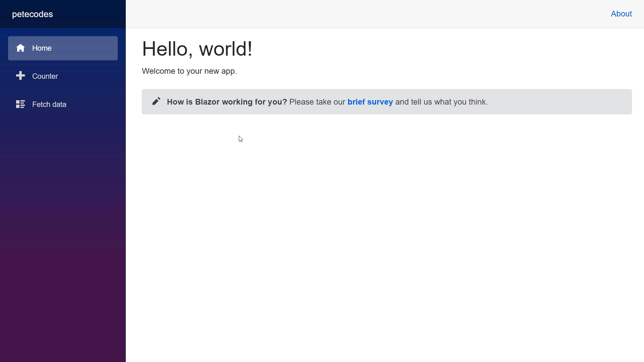Viewport: 644px width, 362px height.
Task: Open the About link in top bar
Action: pos(621,14)
